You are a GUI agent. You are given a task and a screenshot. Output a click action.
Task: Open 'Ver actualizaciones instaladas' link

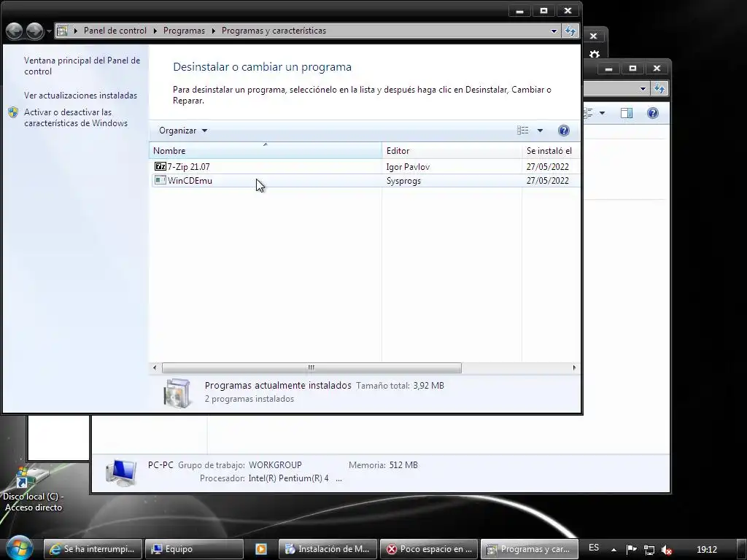[80, 96]
